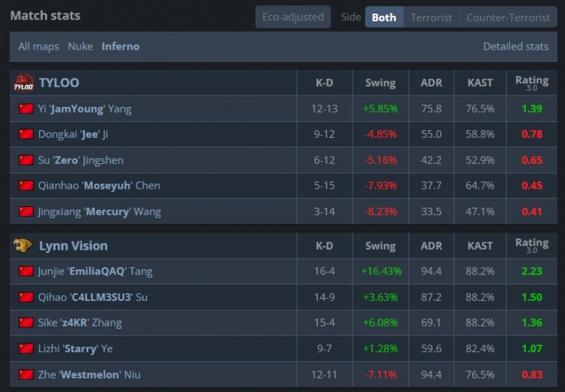Select the Inferno map tab
Image resolution: width=565 pixels, height=392 pixels.
click(x=121, y=47)
